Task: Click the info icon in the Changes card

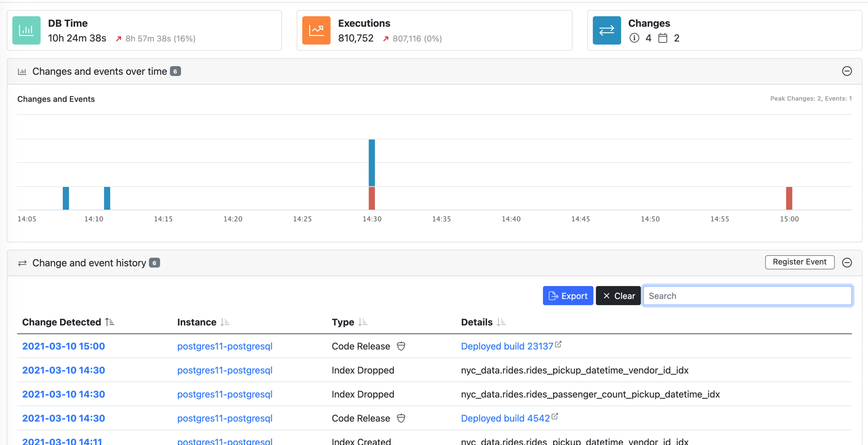Action: pos(635,38)
